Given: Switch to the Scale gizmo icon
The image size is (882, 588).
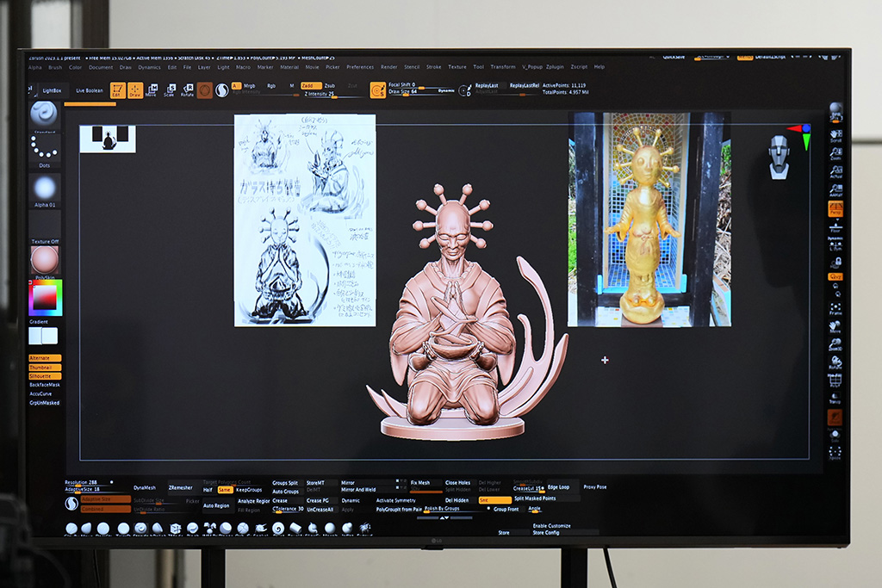Looking at the screenshot, I should 170,90.
